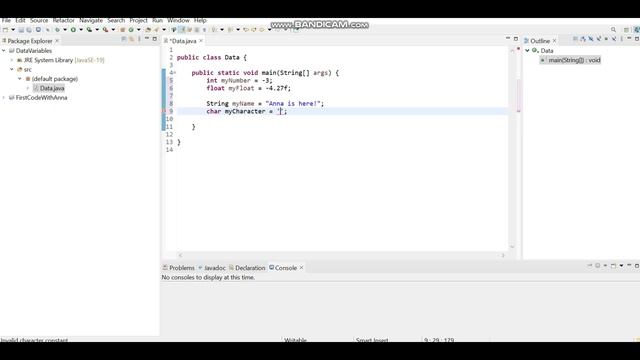Click the New Java Class toolbar icon
Image resolution: width=640 pixels, height=360 pixels.
[x=131, y=30]
